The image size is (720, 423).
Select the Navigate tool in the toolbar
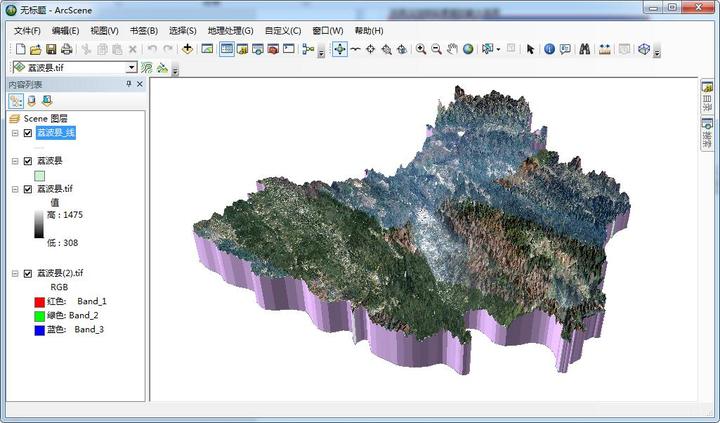[x=340, y=49]
